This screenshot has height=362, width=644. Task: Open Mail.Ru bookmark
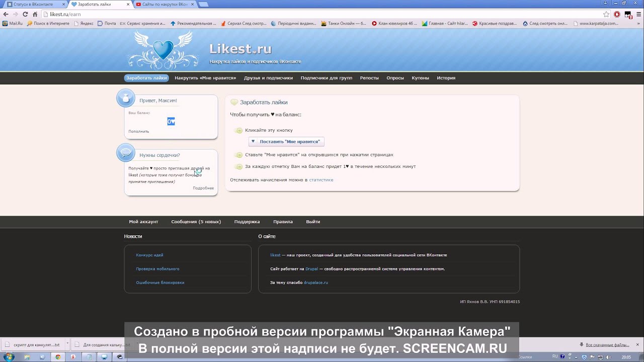click(x=13, y=23)
